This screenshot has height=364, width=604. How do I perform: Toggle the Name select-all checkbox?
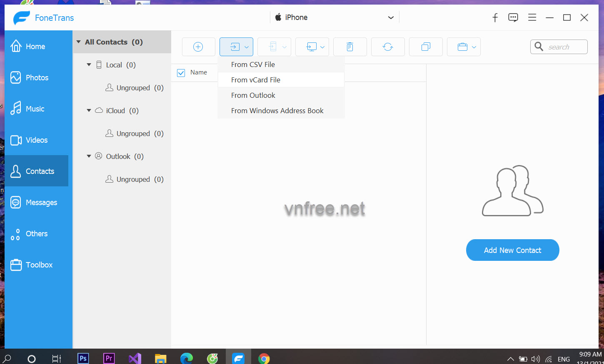pos(181,73)
